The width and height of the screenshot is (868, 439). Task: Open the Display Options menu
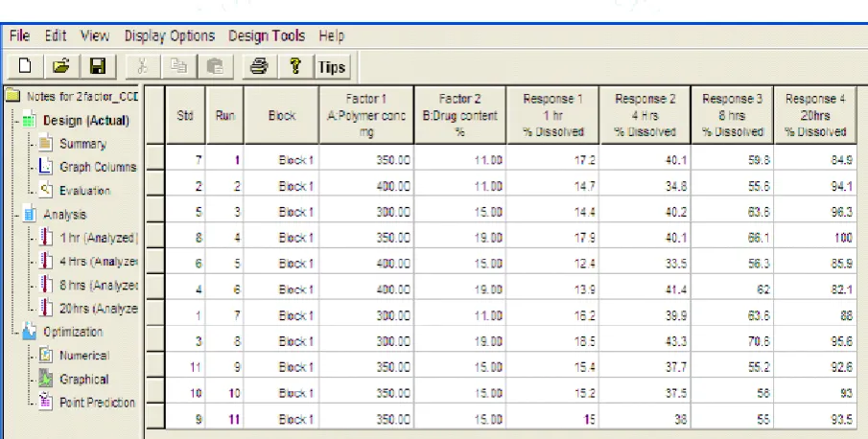coord(170,35)
